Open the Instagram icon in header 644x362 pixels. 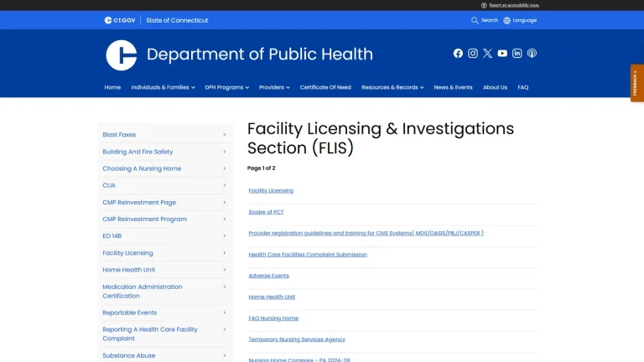coord(473,54)
